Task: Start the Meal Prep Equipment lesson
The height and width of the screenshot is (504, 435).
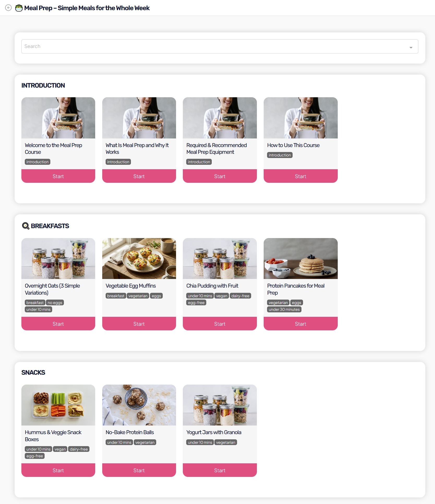Action: pos(220,176)
